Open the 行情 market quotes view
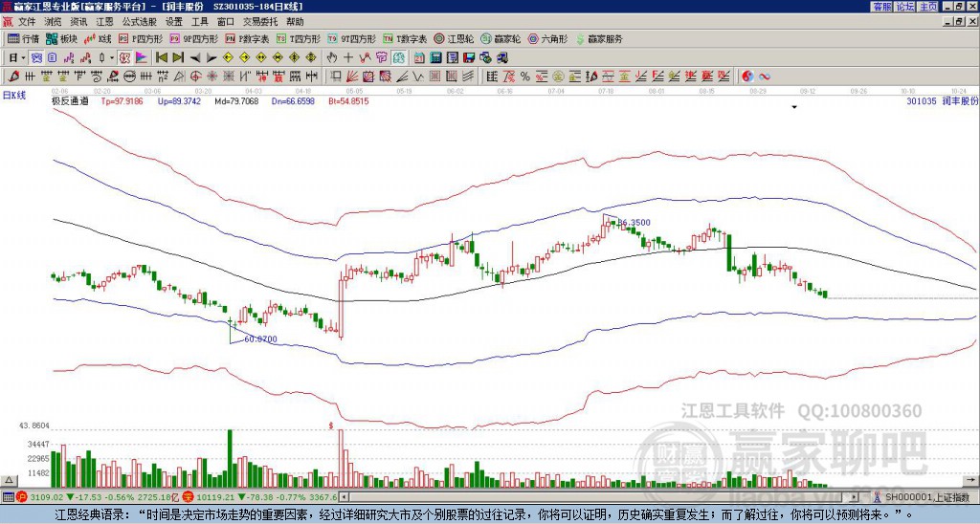This screenshot has width=980, height=524. click(x=23, y=38)
